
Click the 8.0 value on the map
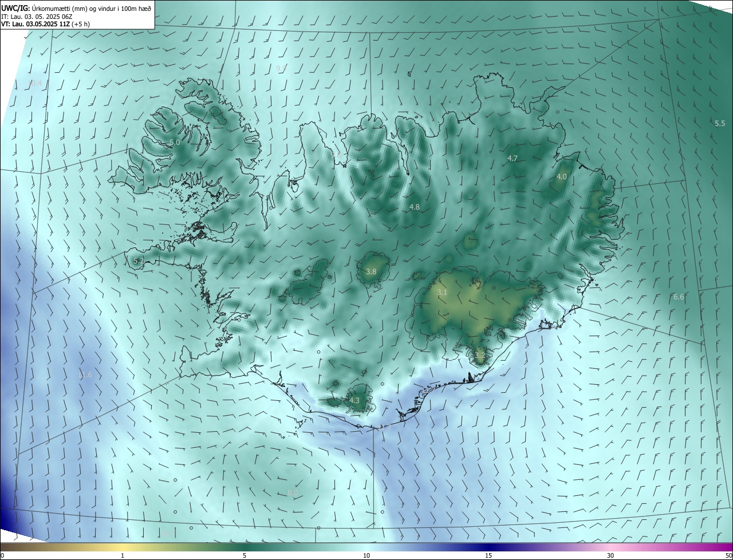pyautogui.click(x=293, y=493)
